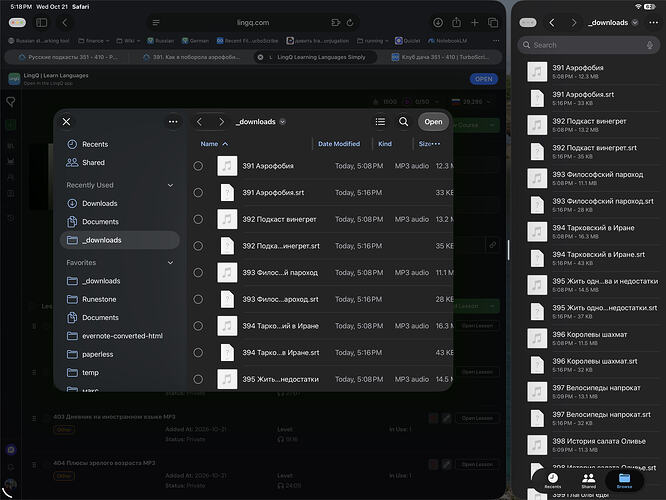This screenshot has height=500, width=666.
Task: Switch to Русские подкасты 351-410 tab
Action: pos(68,57)
